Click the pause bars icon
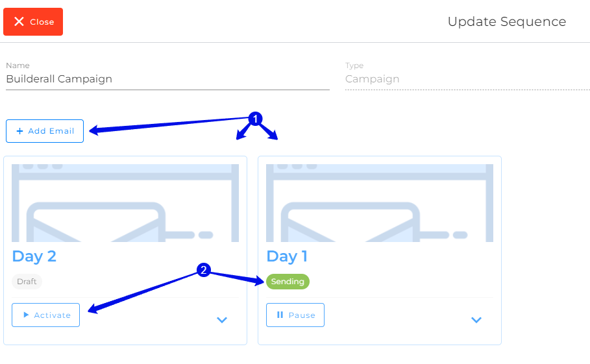The height and width of the screenshot is (364, 590). (280, 315)
